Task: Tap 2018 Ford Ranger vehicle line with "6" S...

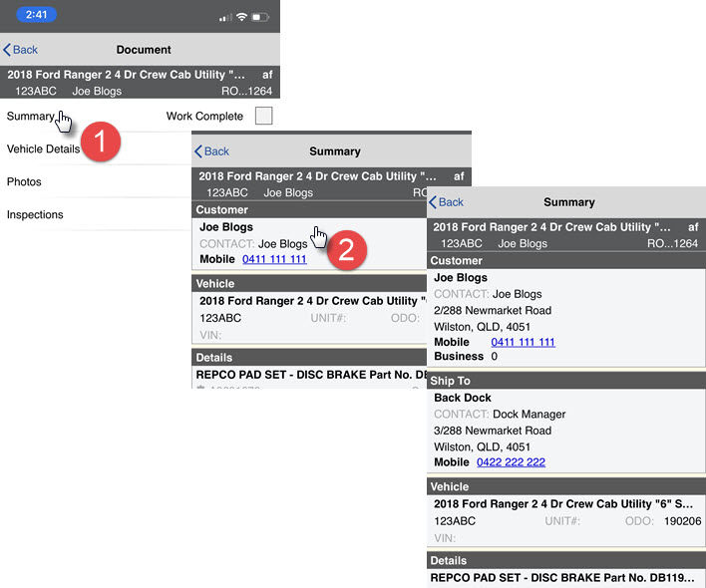Action: [563, 504]
